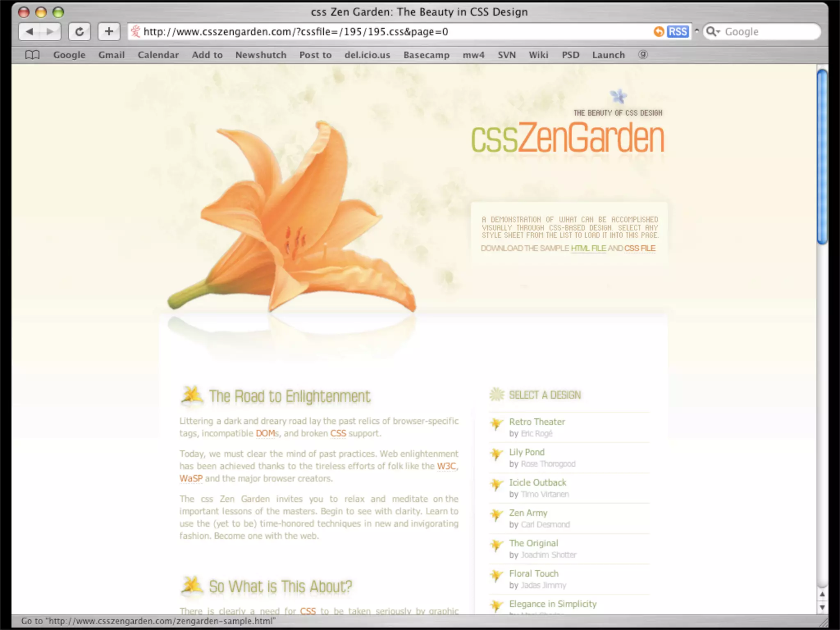Image resolution: width=840 pixels, height=630 pixels.
Task: Open the Post to bookmark
Action: (315, 55)
